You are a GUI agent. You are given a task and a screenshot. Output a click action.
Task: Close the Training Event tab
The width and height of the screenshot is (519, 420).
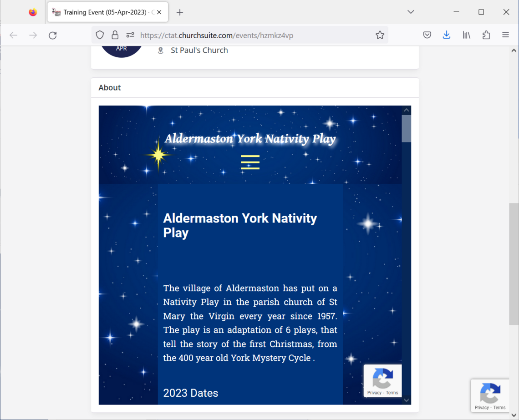tap(159, 12)
